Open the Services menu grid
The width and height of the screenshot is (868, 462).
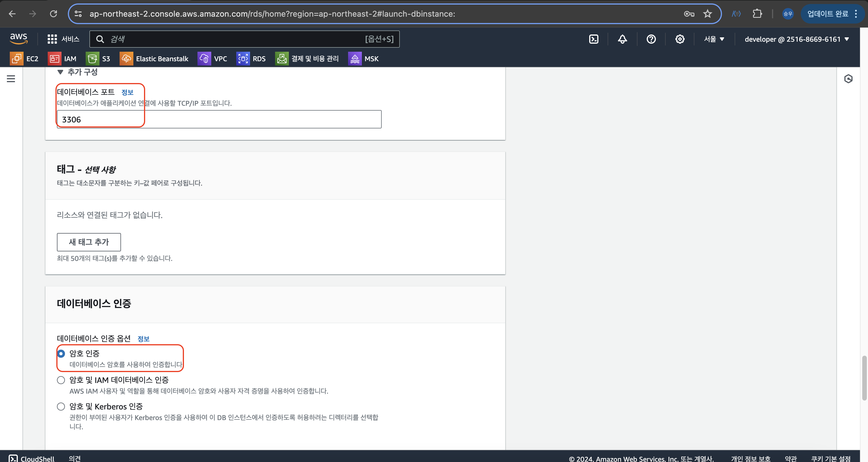pos(63,39)
